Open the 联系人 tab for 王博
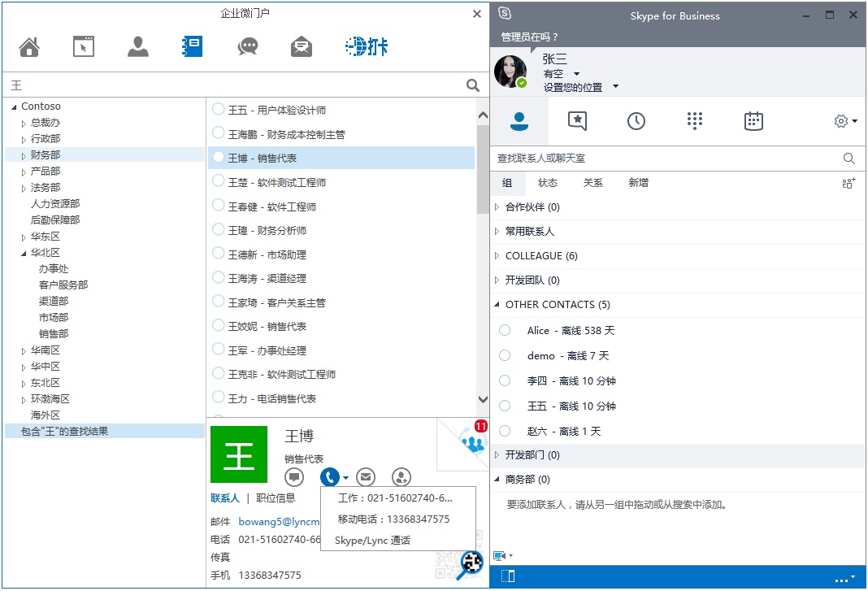The width and height of the screenshot is (868, 591). 225,498
